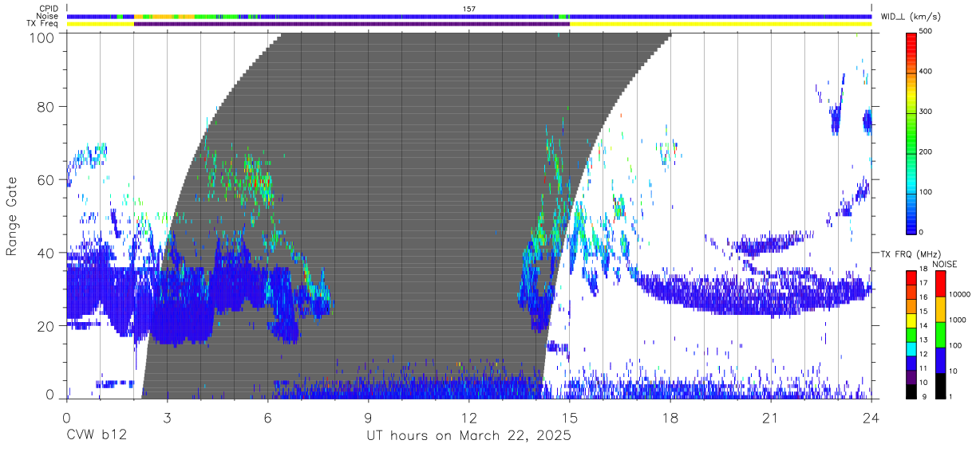The image size is (980, 452).
Task: Click the orange section of the Noise strip
Action: (x=164, y=16)
